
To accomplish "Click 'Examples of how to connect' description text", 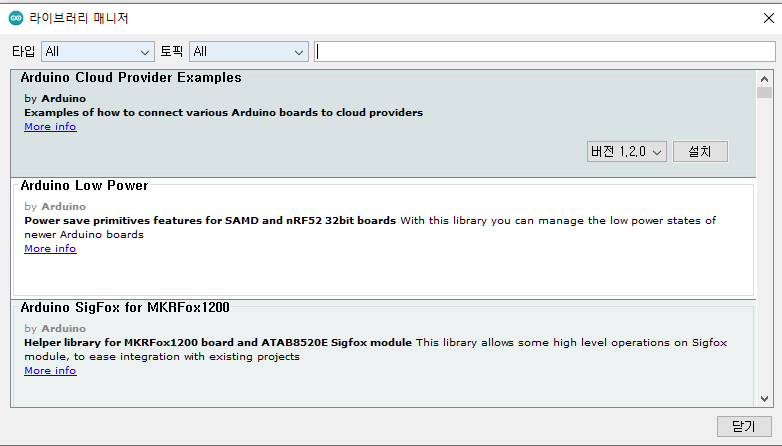I will point(223,113).
